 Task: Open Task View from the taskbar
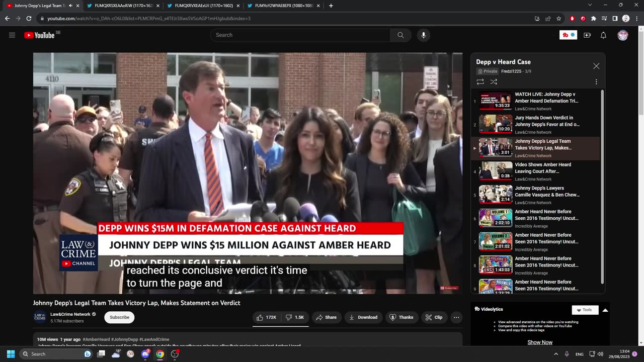tap(101, 354)
